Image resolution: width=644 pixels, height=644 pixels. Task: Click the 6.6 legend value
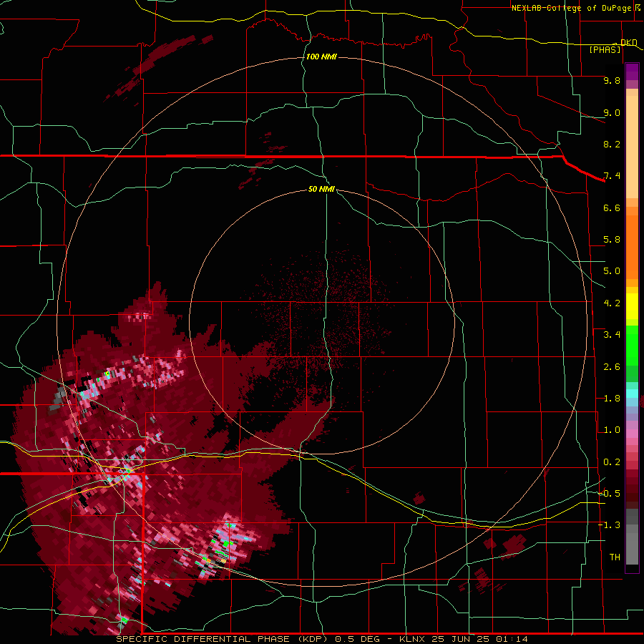(x=612, y=208)
